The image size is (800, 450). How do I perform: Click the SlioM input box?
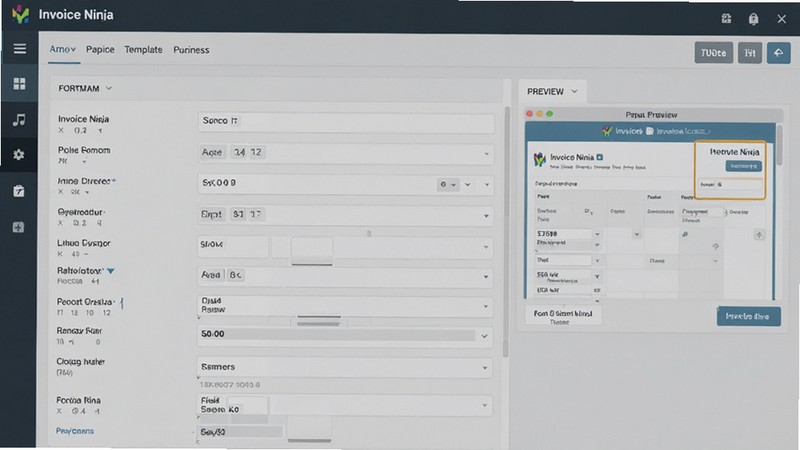233,245
